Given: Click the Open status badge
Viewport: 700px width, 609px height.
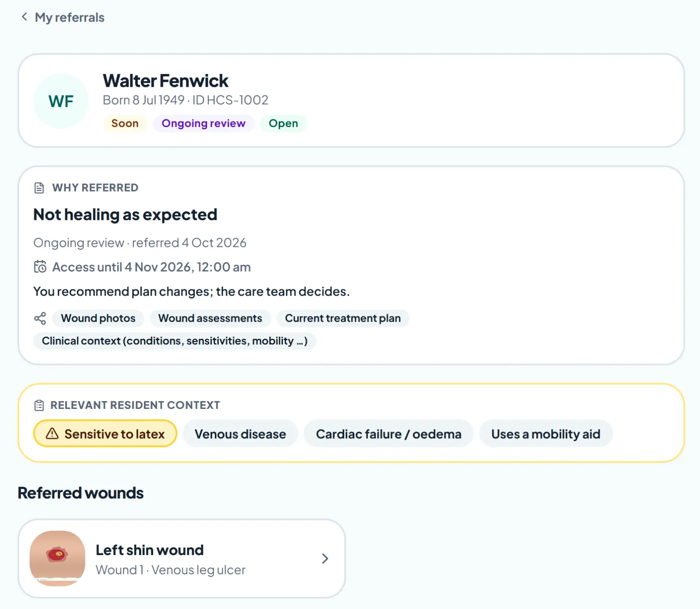Looking at the screenshot, I should 283,123.
